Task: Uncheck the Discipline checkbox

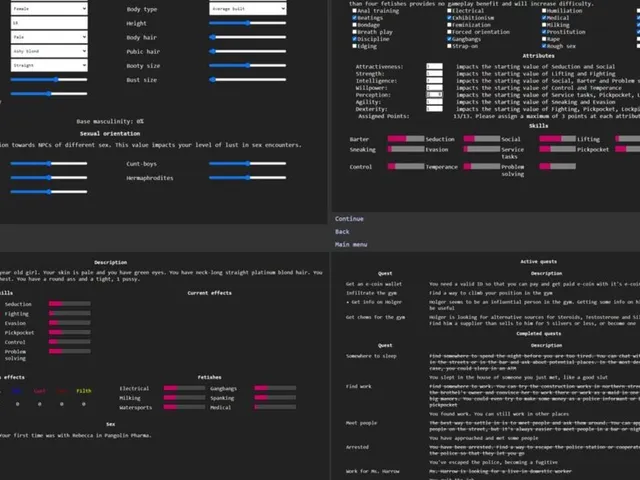Action: pyautogui.click(x=354, y=39)
